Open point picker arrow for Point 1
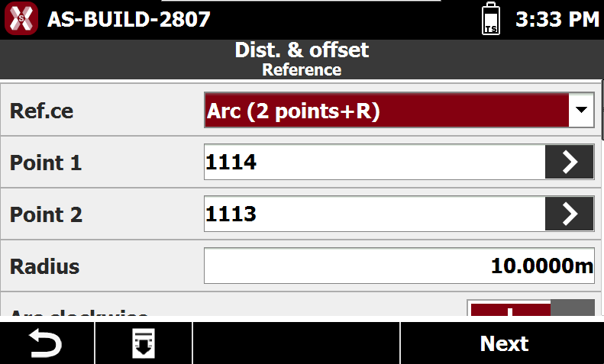 coord(570,162)
